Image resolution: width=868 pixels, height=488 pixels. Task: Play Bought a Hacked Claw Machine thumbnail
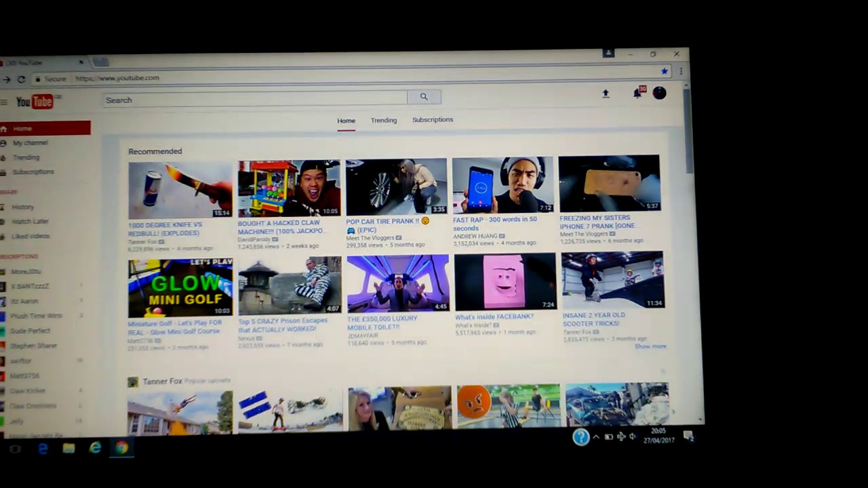(289, 188)
